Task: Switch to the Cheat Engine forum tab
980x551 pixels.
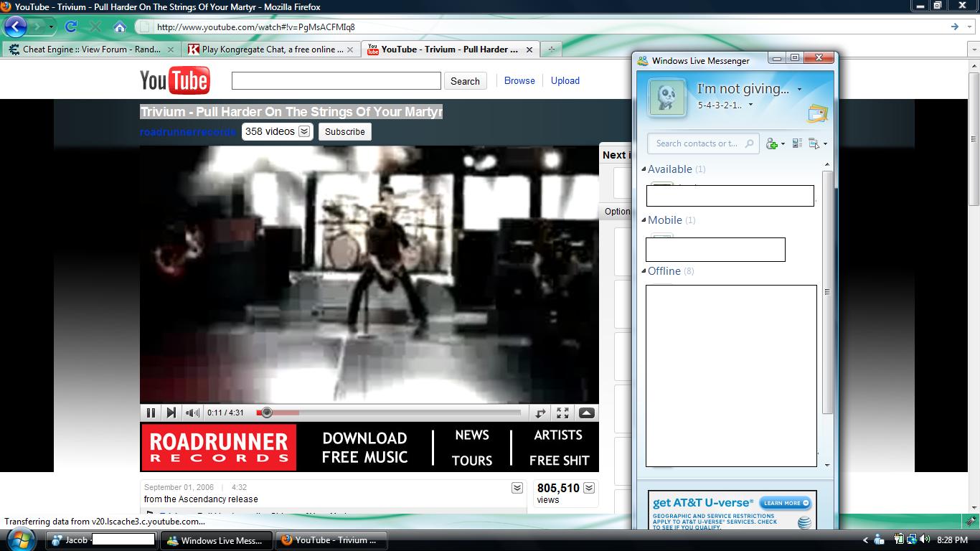Action: point(90,50)
